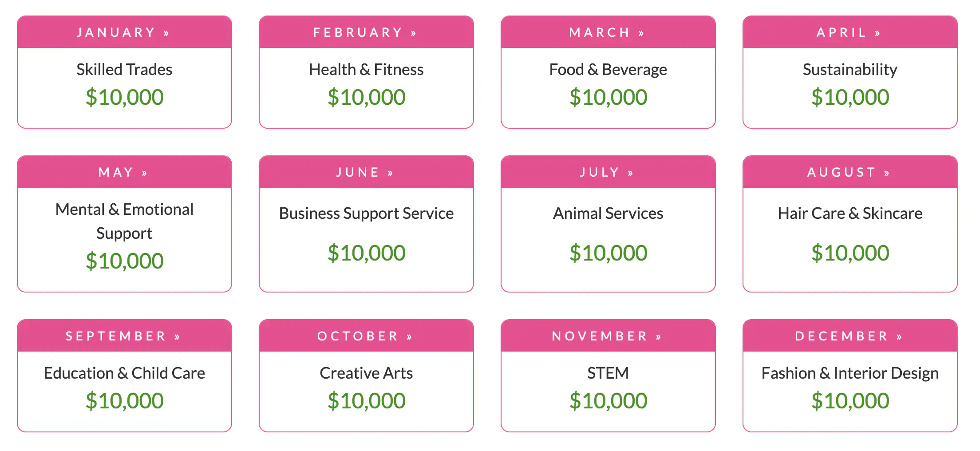The image size is (980, 451).
Task: Open the SEPTEMBER header link
Action: pos(123,336)
